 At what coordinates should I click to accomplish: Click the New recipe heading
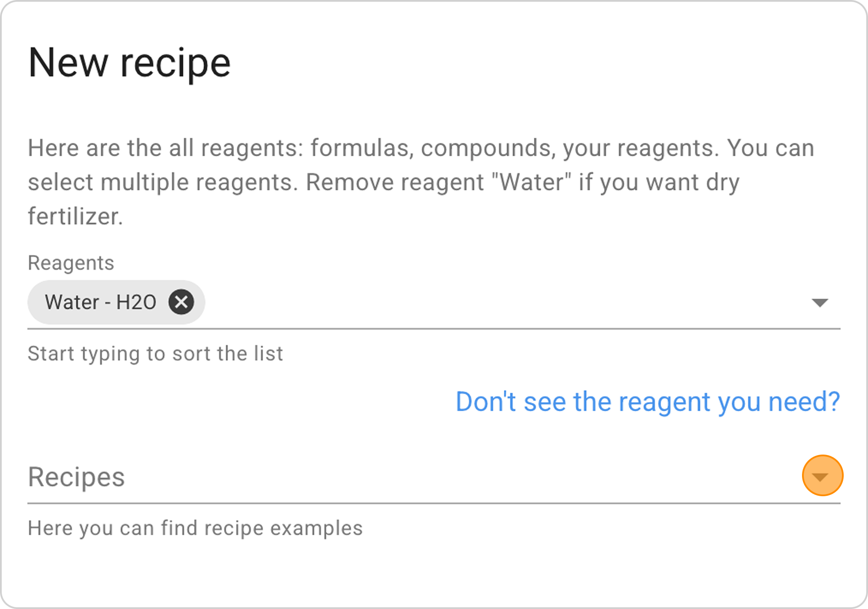coord(129,63)
